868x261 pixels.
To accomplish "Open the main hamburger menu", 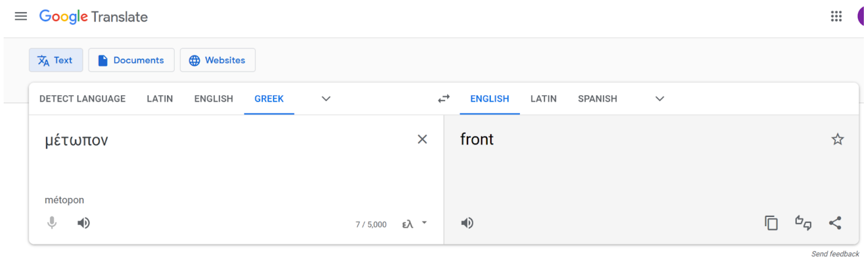I will click(21, 17).
